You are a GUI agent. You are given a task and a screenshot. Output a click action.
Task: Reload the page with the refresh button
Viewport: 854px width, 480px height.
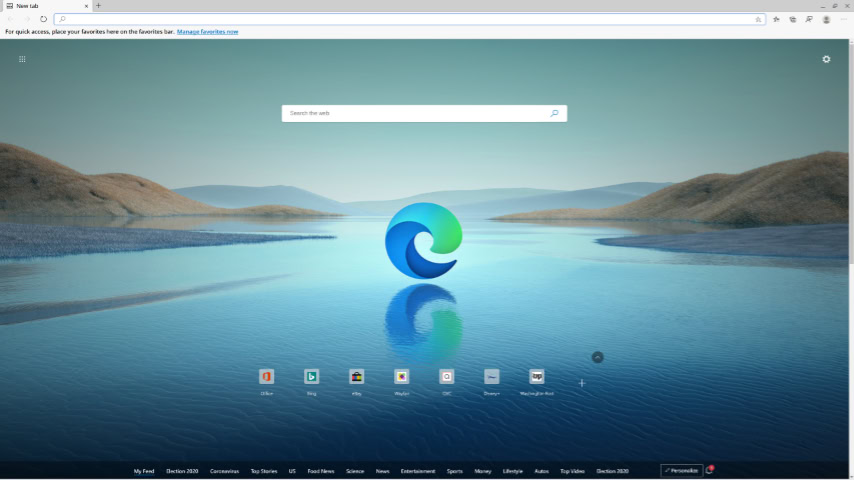click(x=44, y=19)
